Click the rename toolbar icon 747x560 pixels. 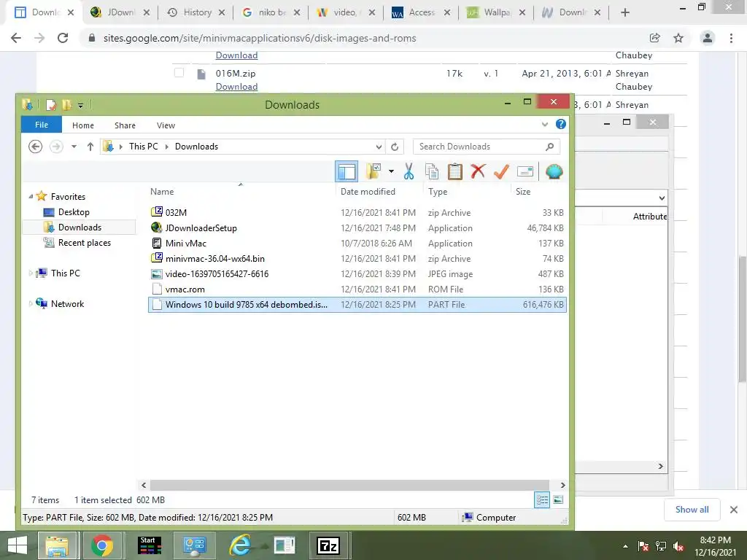525,171
